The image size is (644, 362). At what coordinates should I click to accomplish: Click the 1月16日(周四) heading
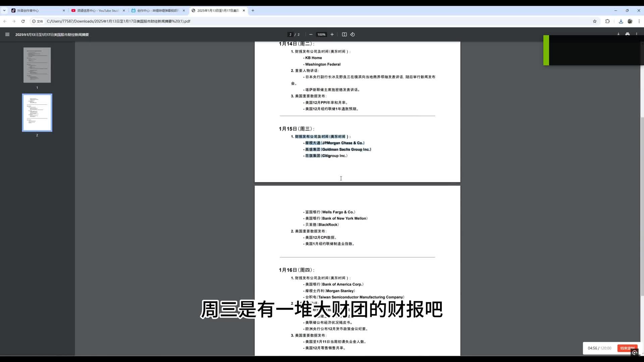(x=297, y=270)
